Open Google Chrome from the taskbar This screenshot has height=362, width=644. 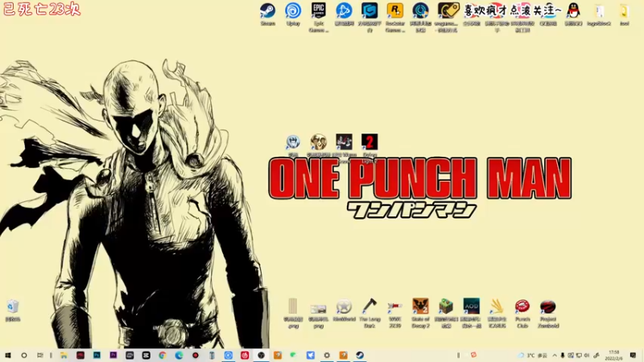point(163,356)
